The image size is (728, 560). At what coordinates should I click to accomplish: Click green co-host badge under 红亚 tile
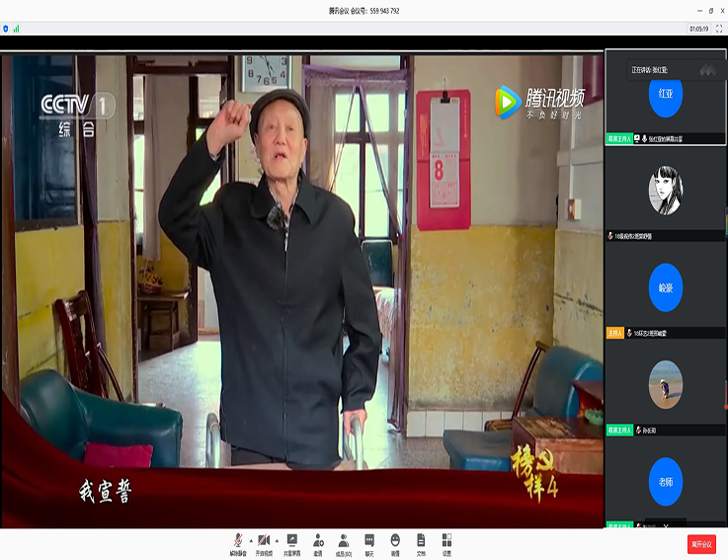point(619,139)
